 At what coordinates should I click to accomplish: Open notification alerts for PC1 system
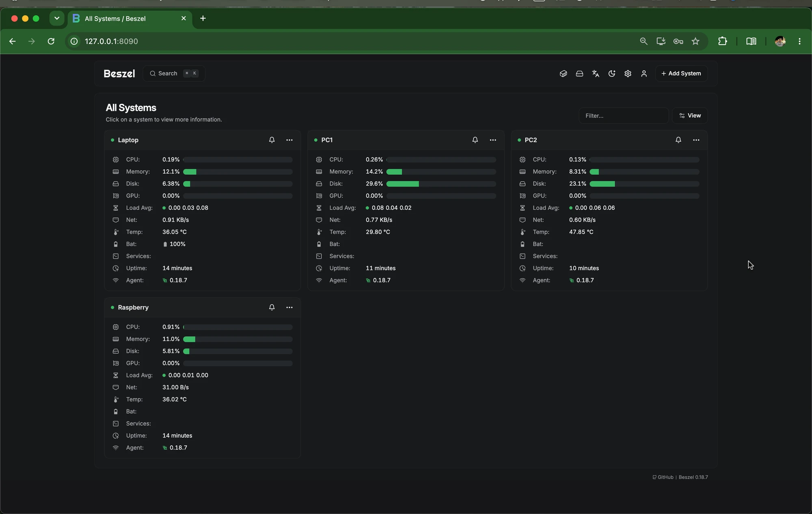pos(475,140)
